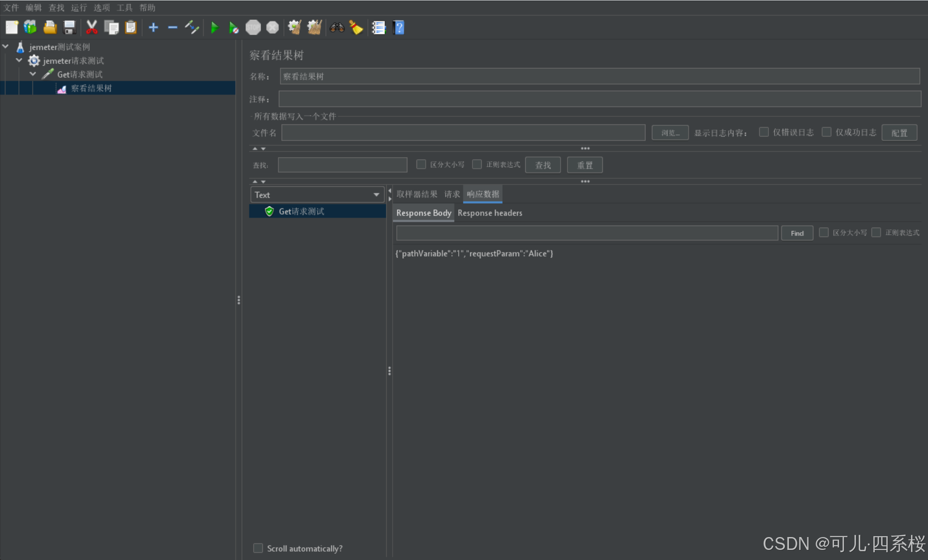This screenshot has height=560, width=928.
Task: Switch to Response headers tab
Action: pos(489,213)
